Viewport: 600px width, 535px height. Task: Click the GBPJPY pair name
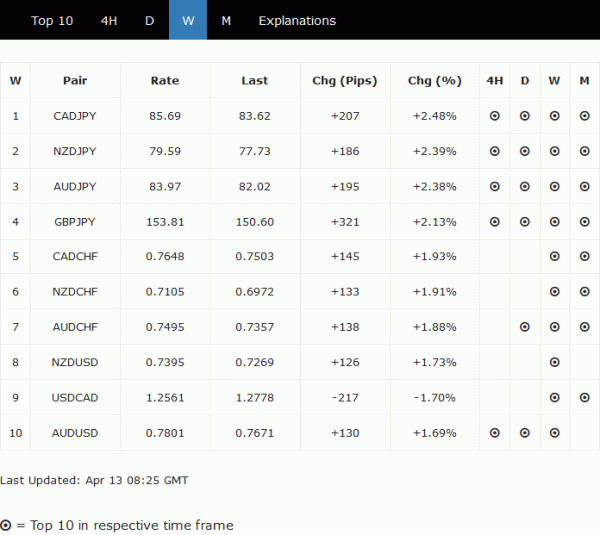pos(74,221)
